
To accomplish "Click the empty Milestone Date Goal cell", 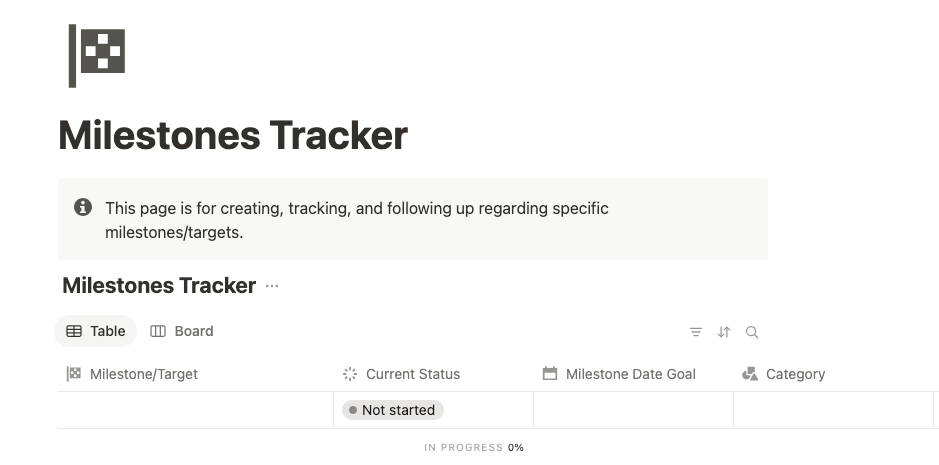I will click(x=633, y=410).
